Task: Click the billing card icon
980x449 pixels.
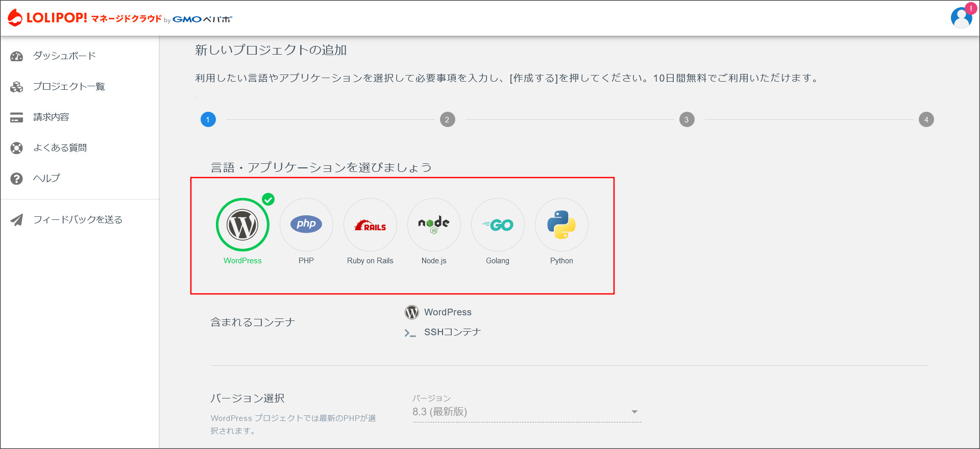Action: [17, 117]
